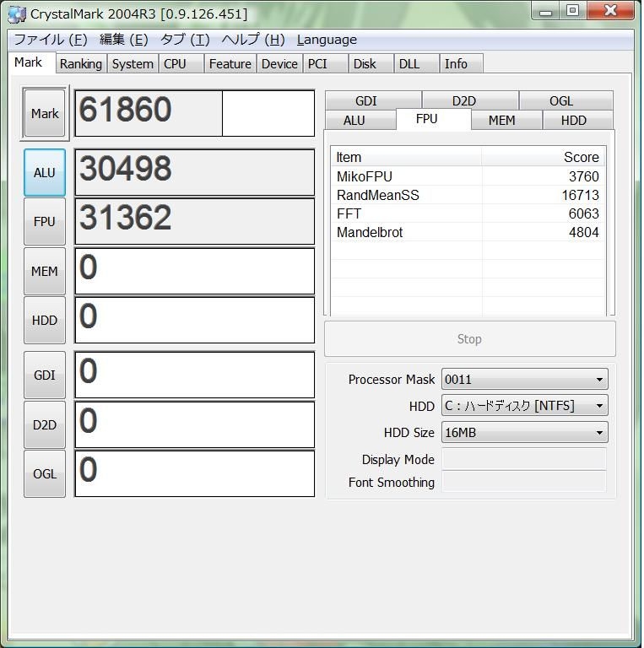Run the HDD benchmark button on left

(x=45, y=321)
